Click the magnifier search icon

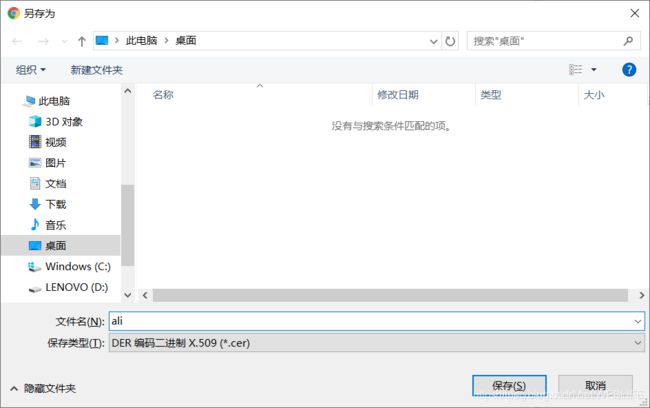tap(628, 41)
